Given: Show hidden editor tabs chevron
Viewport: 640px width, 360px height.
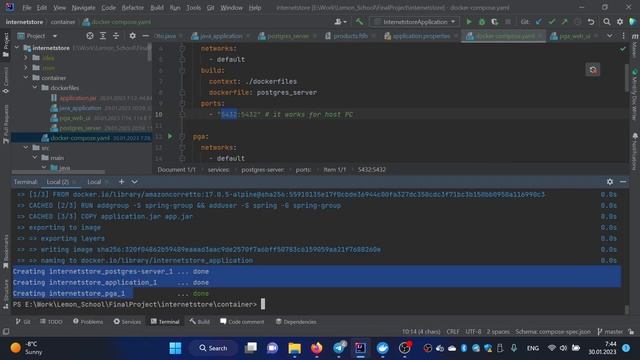Looking at the screenshot, I should pos(609,36).
